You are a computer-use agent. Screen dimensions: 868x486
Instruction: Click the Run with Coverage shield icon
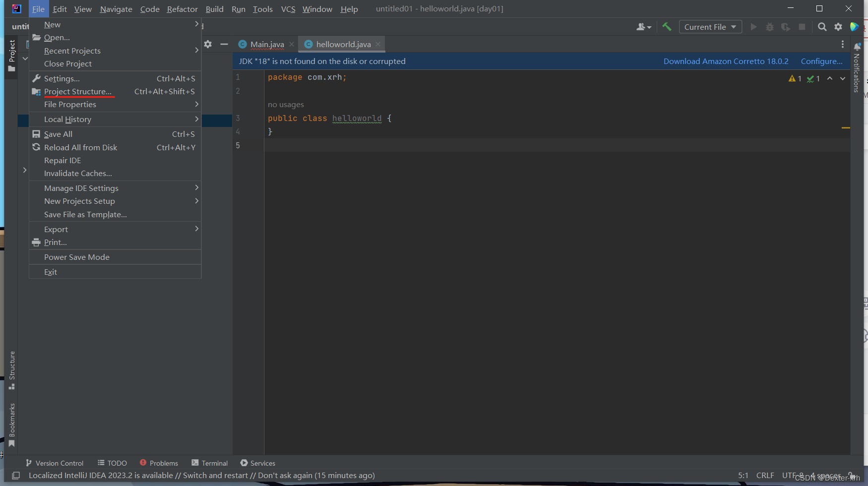[786, 27]
